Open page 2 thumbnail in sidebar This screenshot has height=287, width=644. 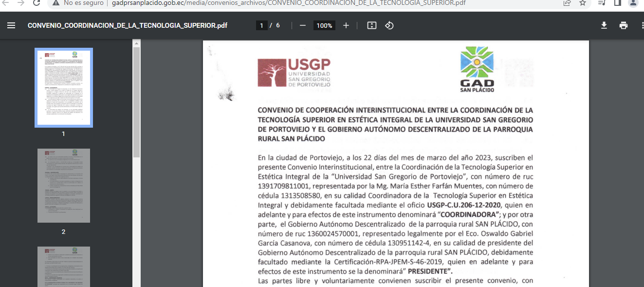coord(63,186)
